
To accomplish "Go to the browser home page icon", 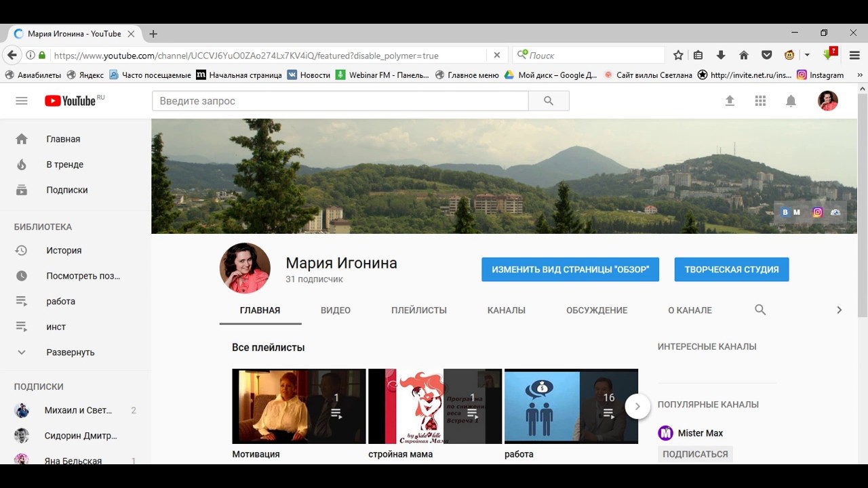I will pyautogui.click(x=744, y=56).
